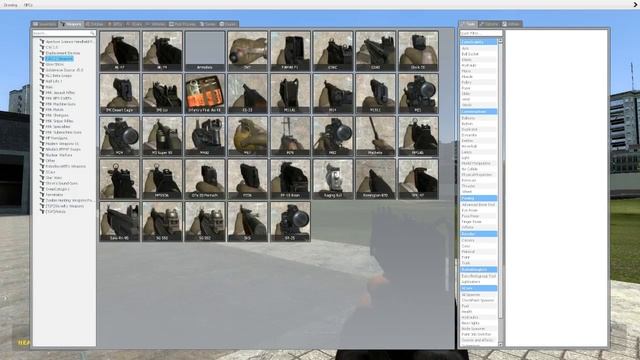Click the tool search filter field
The width and height of the screenshot is (640, 360).
click(481, 33)
